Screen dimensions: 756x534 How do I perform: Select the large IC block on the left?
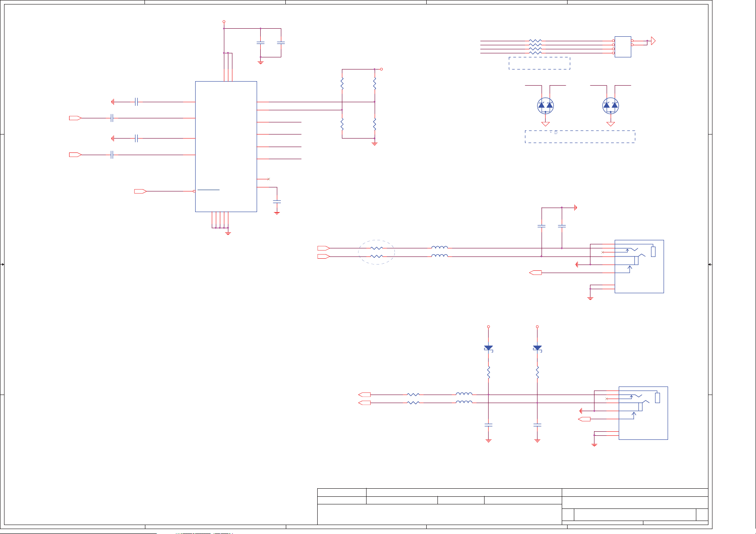[226, 146]
